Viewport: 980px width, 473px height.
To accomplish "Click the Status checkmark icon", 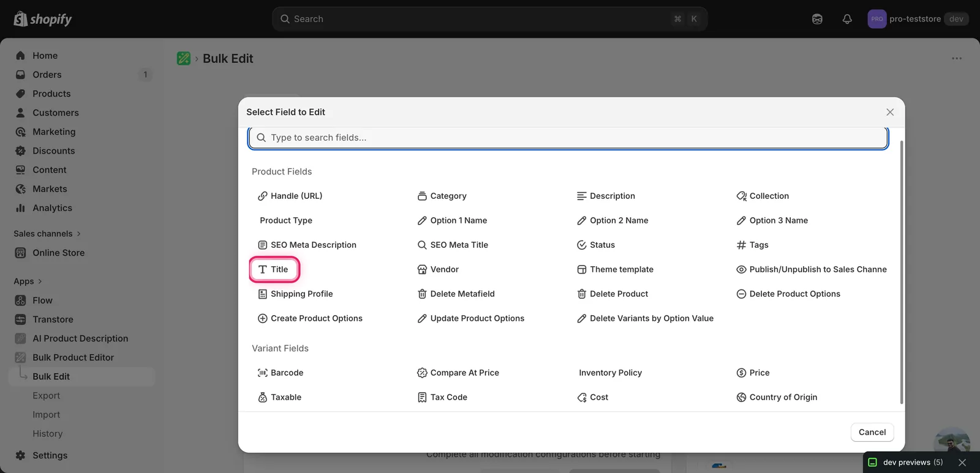I will click(581, 245).
